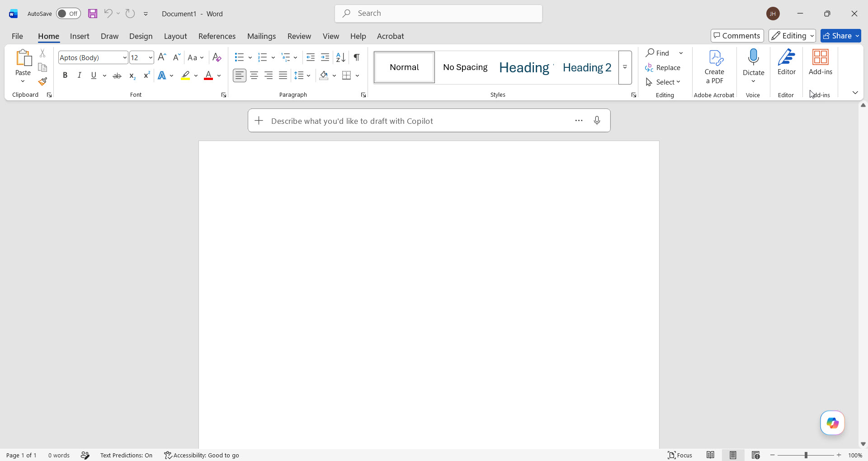Align text right
Viewport: 868px width, 461px height.
click(x=269, y=75)
